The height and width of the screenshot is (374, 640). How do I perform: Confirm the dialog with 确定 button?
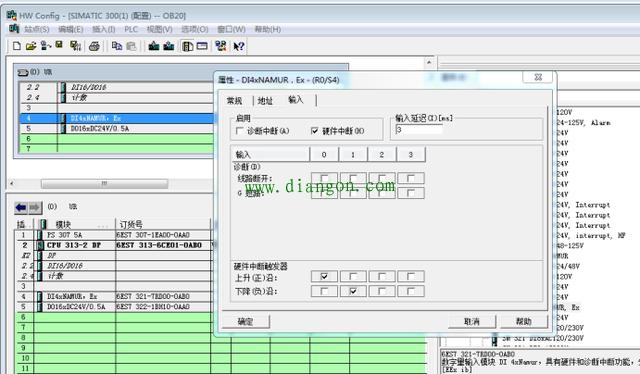point(246,322)
